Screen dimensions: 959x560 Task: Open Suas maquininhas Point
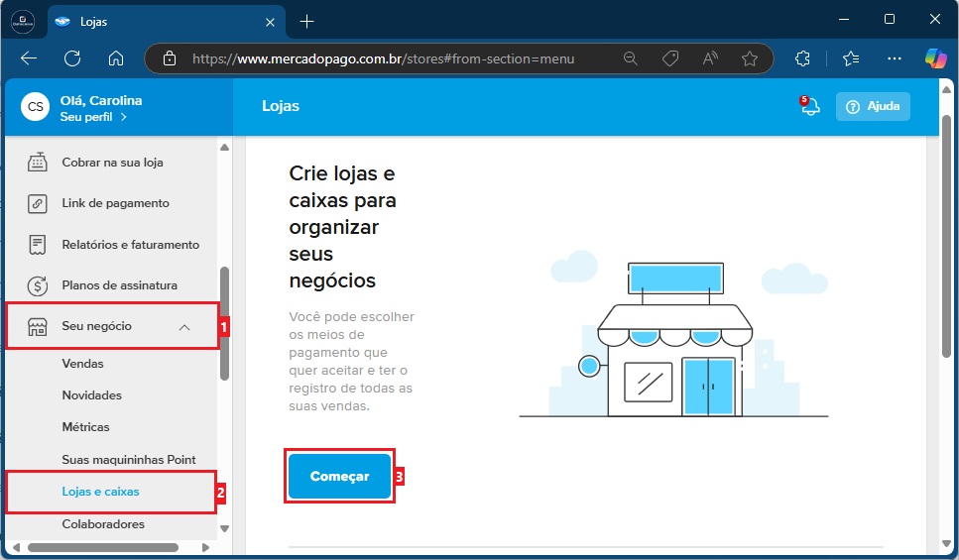[x=129, y=459]
